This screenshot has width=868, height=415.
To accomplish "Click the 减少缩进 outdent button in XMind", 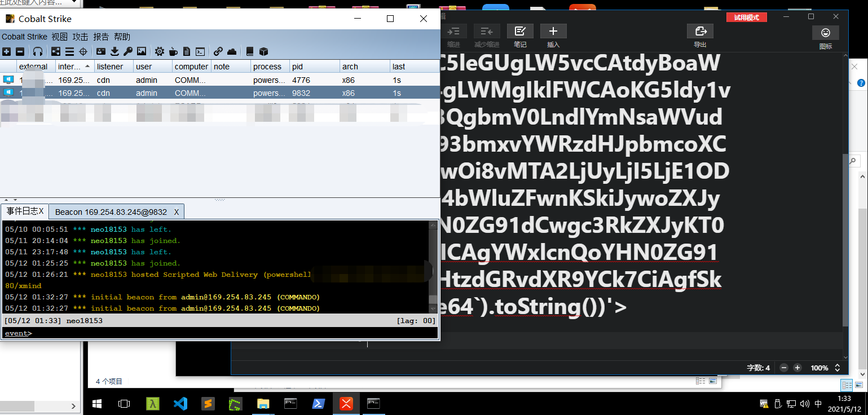I will point(487,36).
